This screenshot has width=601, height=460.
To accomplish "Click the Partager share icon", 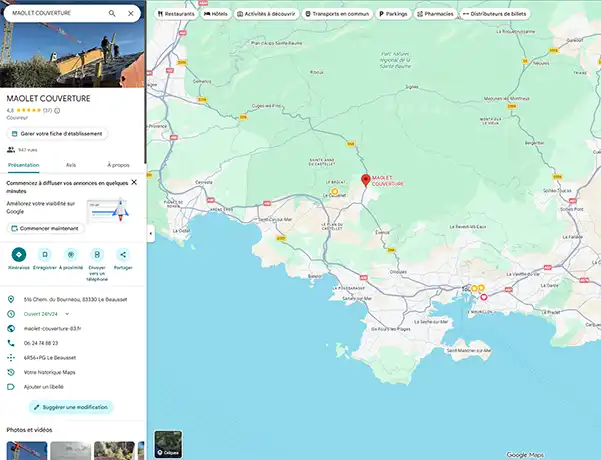I will 123,255.
